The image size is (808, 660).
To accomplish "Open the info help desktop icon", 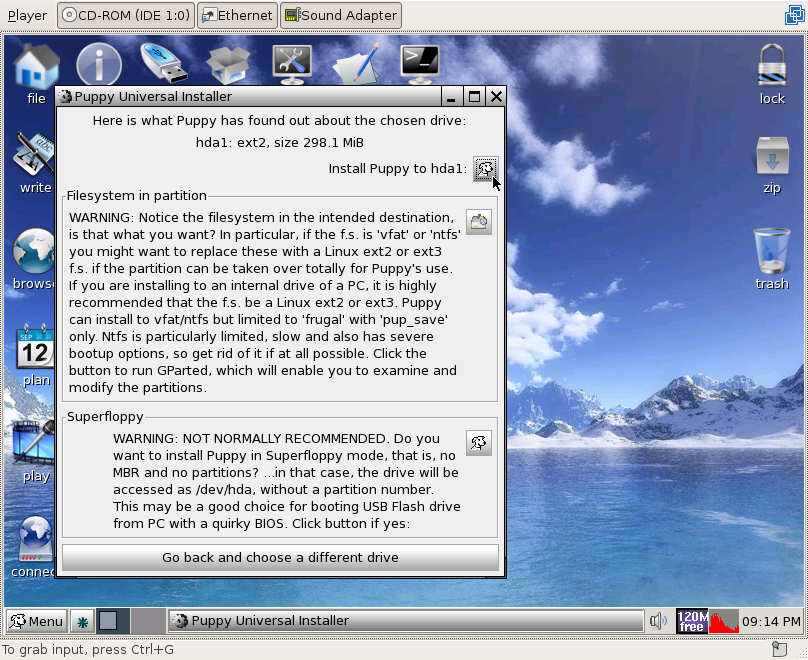I will pos(98,64).
